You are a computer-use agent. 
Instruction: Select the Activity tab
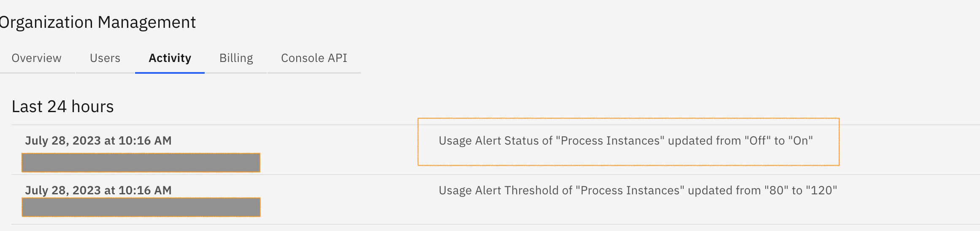point(170,58)
